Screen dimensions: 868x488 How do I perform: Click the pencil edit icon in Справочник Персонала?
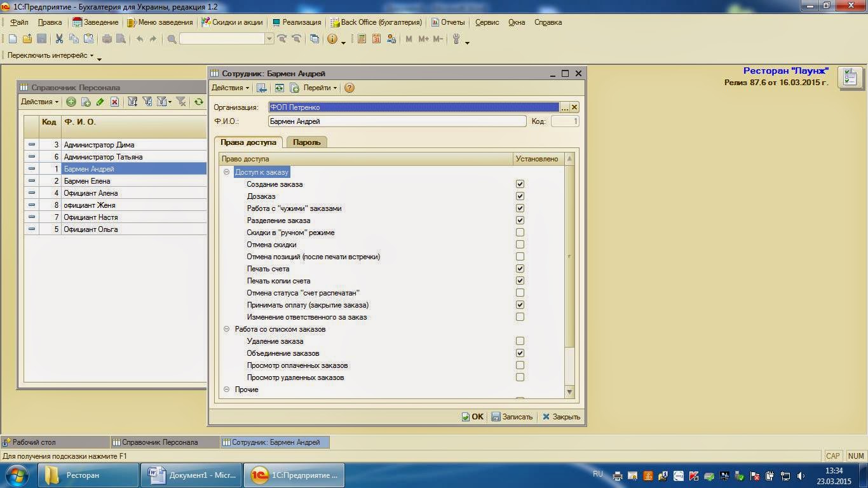[100, 102]
